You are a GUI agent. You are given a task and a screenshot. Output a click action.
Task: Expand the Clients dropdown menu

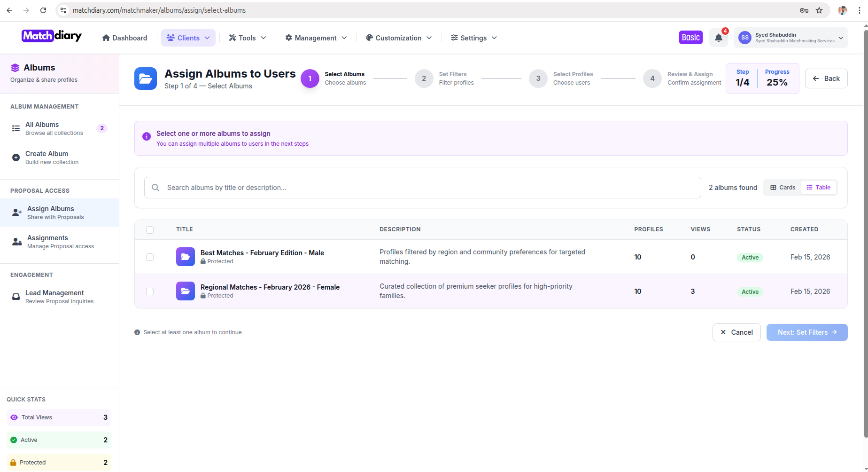click(x=188, y=38)
